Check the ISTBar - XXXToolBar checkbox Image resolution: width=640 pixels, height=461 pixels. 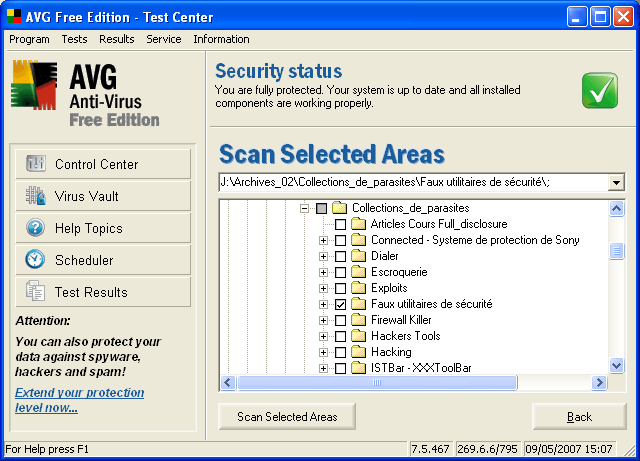pyautogui.click(x=340, y=368)
